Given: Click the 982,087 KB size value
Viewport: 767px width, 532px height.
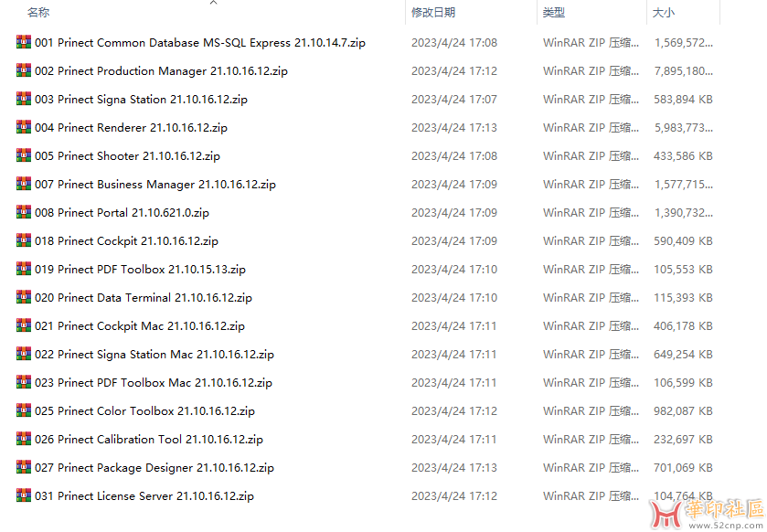Looking at the screenshot, I should click(683, 411).
